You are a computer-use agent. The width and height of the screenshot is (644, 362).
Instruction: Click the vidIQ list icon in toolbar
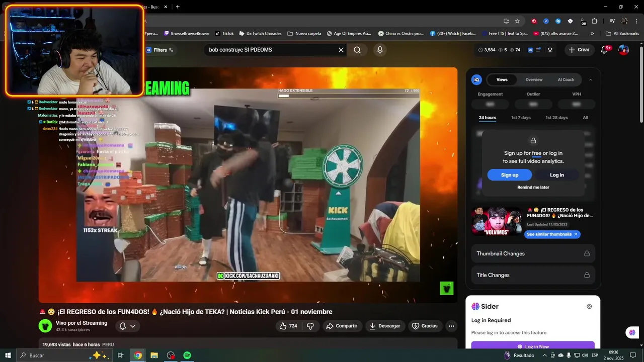click(x=538, y=50)
